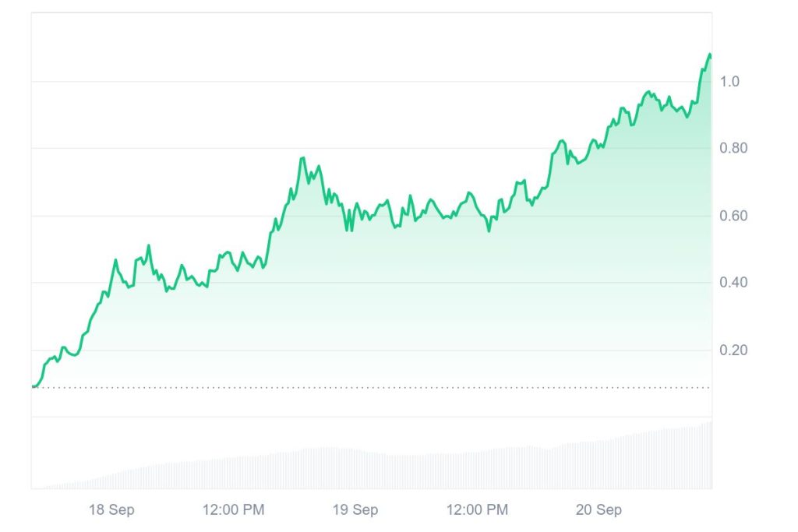798x532 pixels.
Task: Click the "20 Sep" date label
Action: click(598, 510)
